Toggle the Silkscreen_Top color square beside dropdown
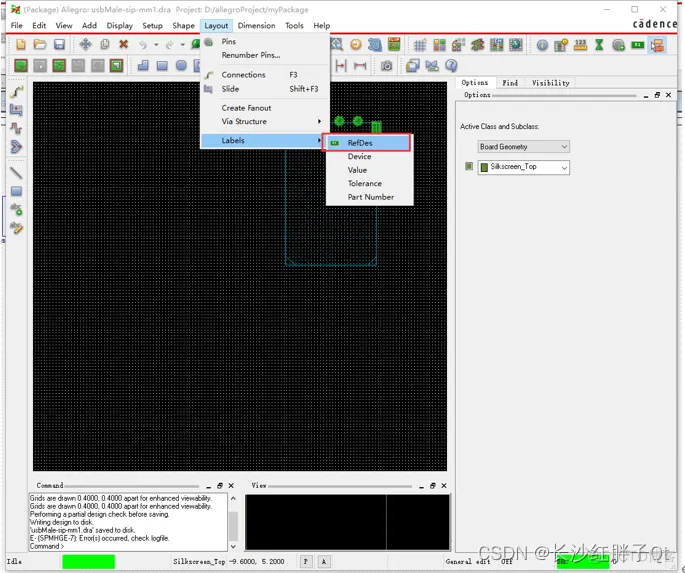685x573 pixels. coord(469,166)
